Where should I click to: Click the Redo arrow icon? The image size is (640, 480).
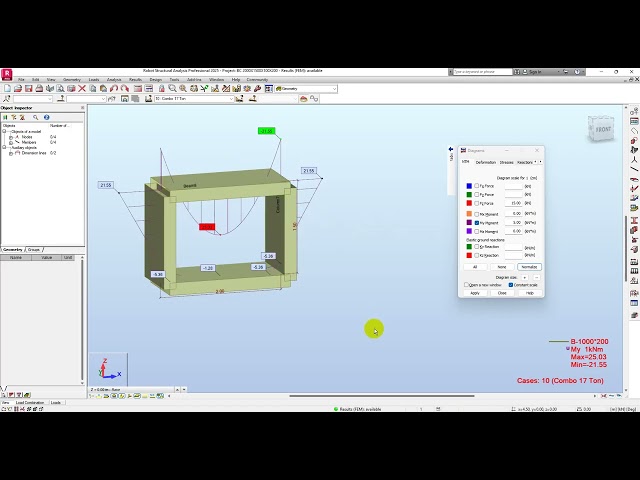click(x=124, y=89)
